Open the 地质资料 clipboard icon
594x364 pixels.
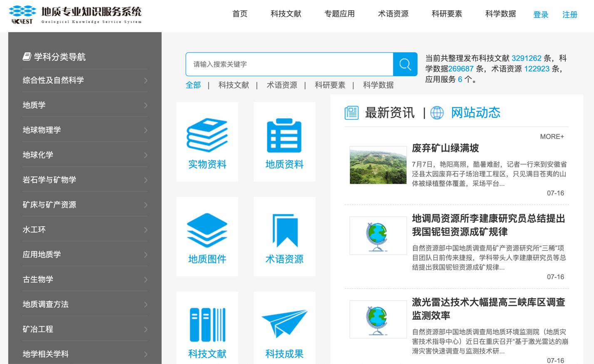tap(284, 136)
